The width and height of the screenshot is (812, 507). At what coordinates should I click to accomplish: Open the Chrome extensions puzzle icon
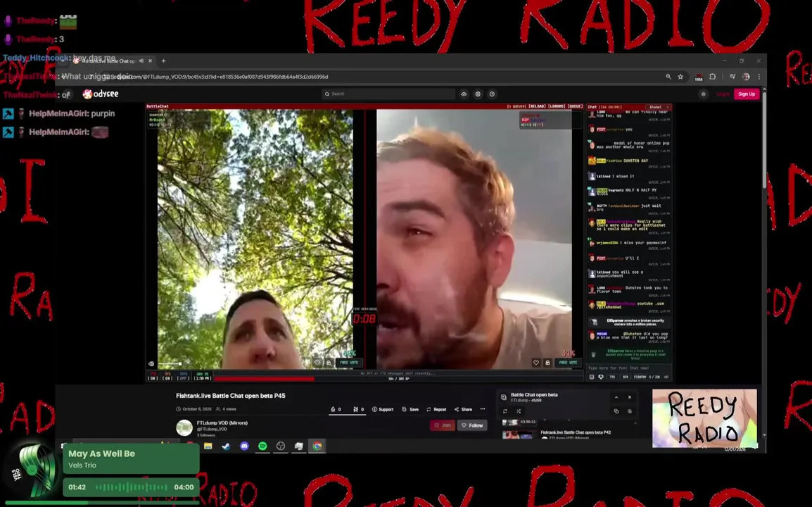713,77
